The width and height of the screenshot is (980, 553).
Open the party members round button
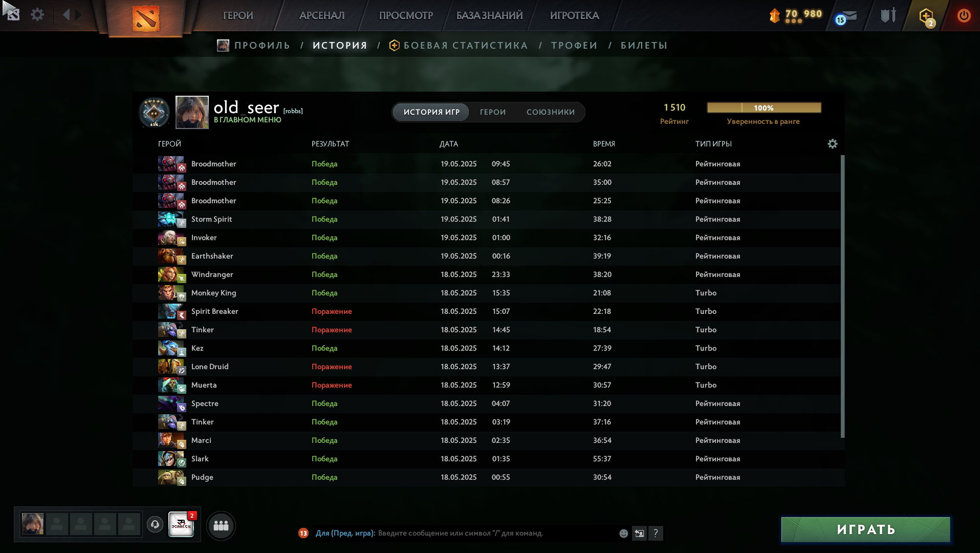pyautogui.click(x=221, y=525)
